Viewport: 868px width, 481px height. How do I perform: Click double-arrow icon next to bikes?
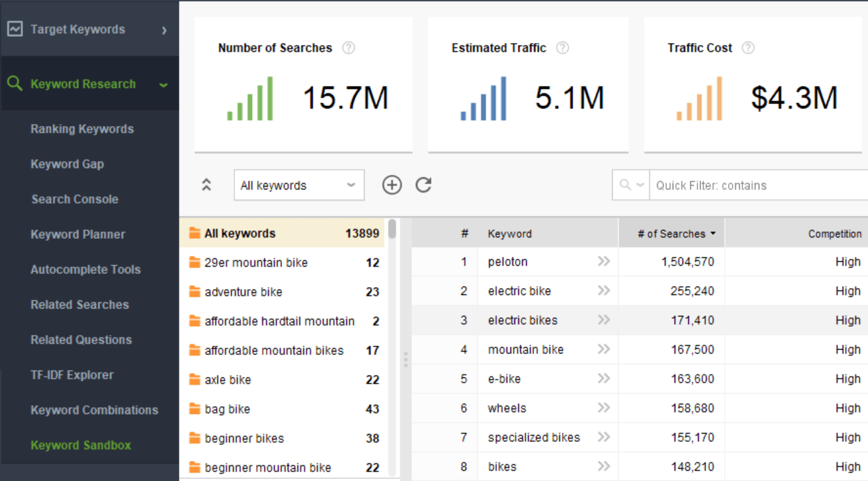pos(604,466)
